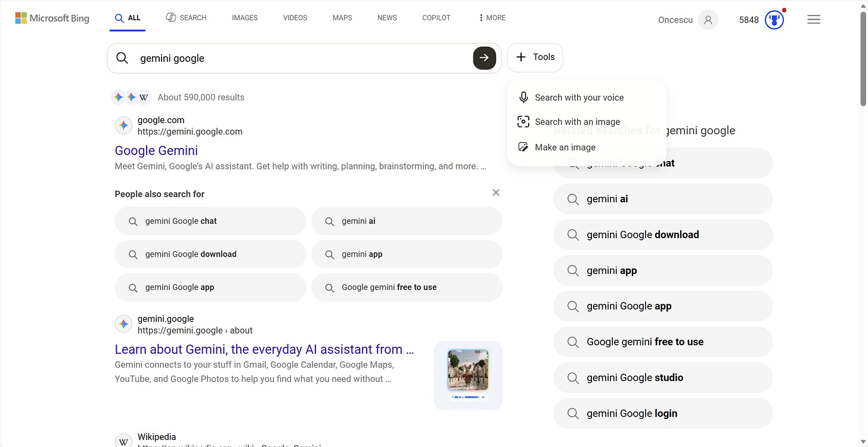
Task: Click Gemini favicon beside gemini.google
Action: (x=123, y=324)
